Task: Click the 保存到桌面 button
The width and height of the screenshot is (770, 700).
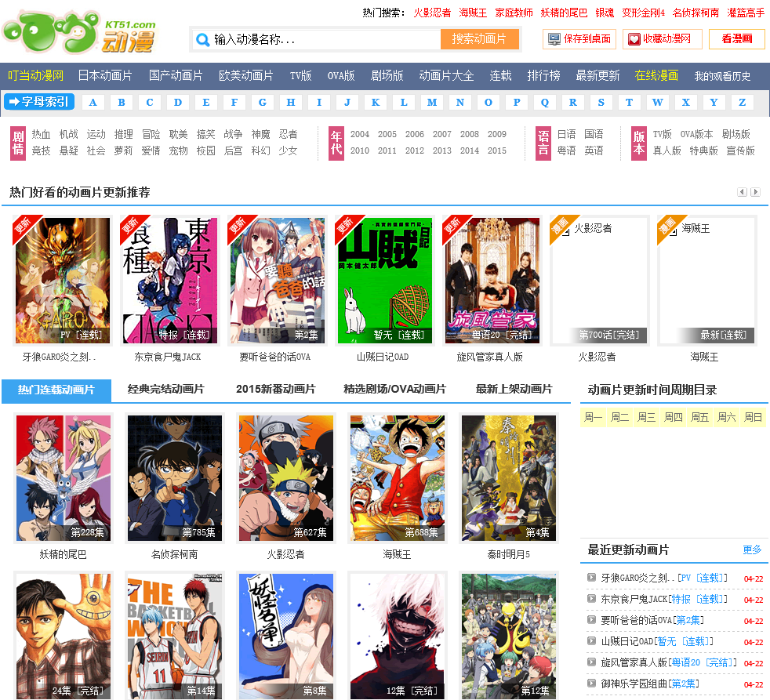Action: pos(579,39)
